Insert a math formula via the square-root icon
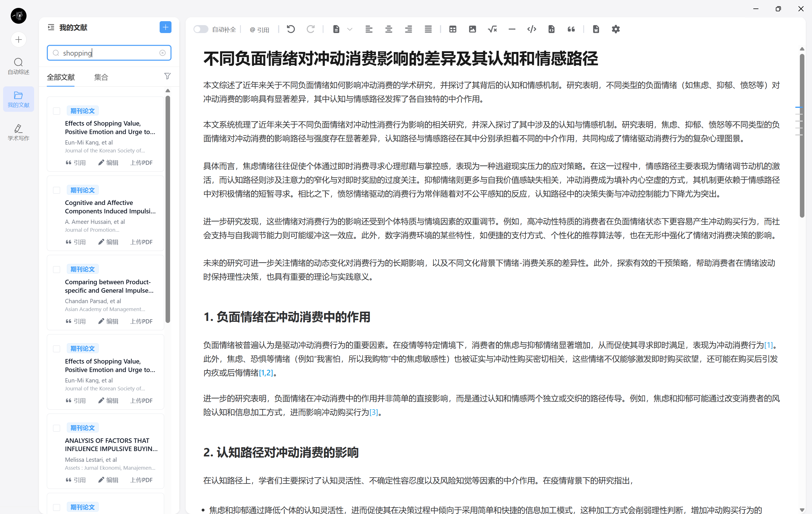 (492, 29)
